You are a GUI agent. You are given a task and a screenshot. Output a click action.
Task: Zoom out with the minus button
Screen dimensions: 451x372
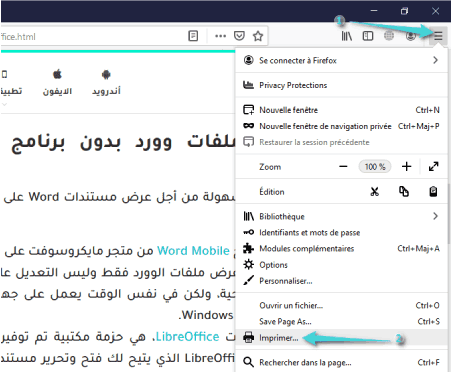point(343,166)
